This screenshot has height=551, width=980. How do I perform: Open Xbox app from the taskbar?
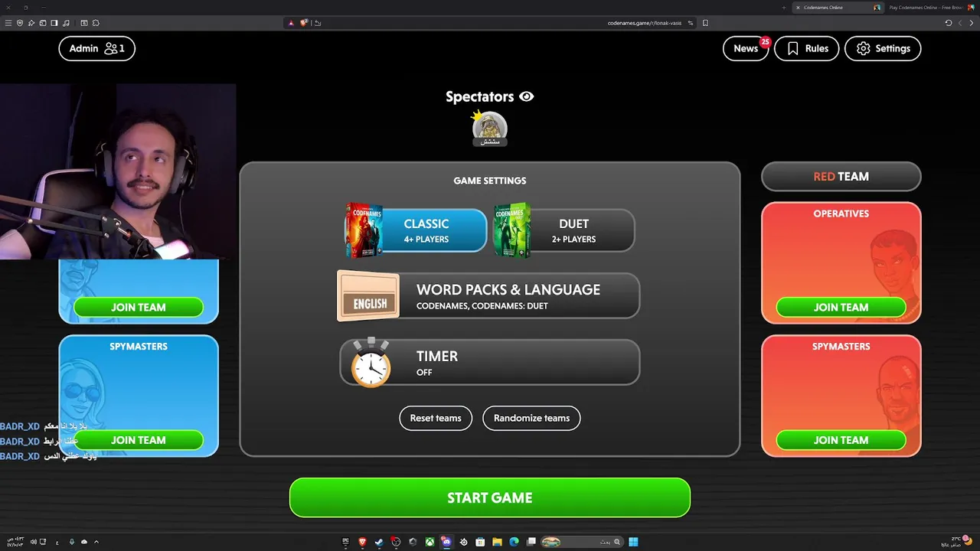[x=430, y=542]
